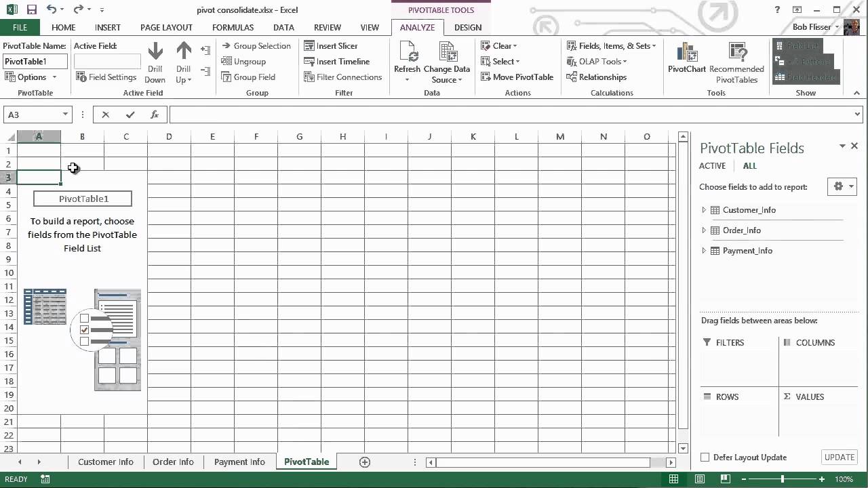868x488 pixels.
Task: Select the ACTIVE tab in PivotTable Fields
Action: click(712, 166)
